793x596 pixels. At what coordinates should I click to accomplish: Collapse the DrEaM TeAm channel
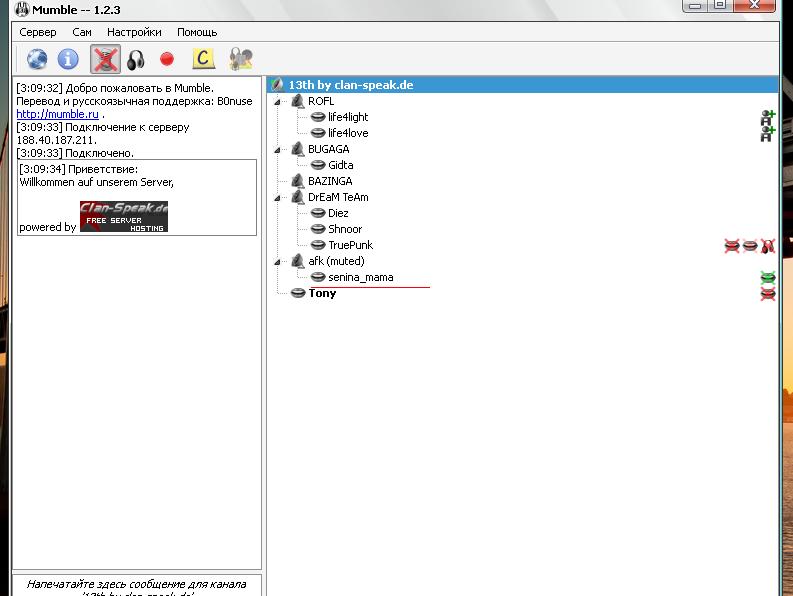point(277,197)
